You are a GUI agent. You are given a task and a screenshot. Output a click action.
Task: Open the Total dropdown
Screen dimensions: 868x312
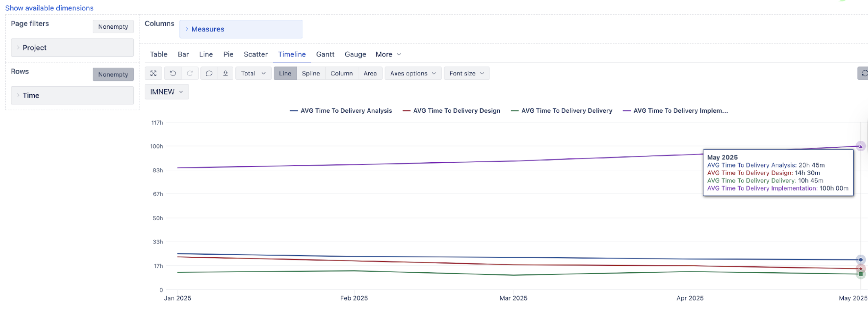[x=253, y=73]
